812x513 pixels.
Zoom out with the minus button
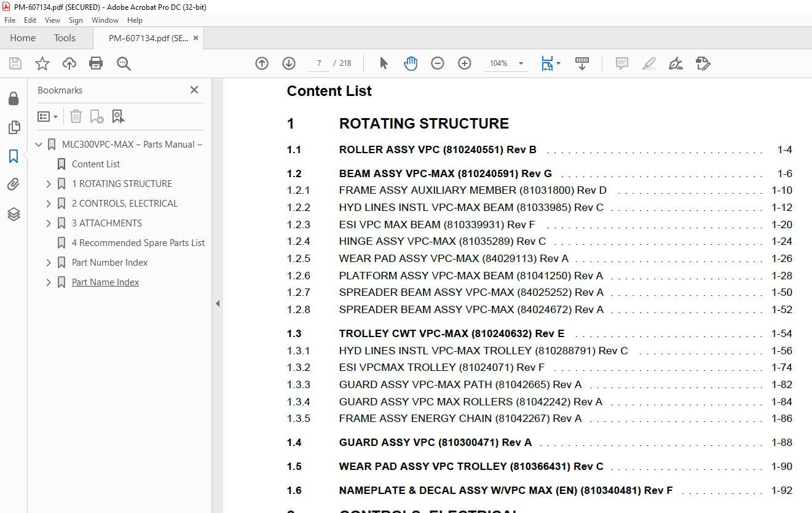(x=438, y=63)
